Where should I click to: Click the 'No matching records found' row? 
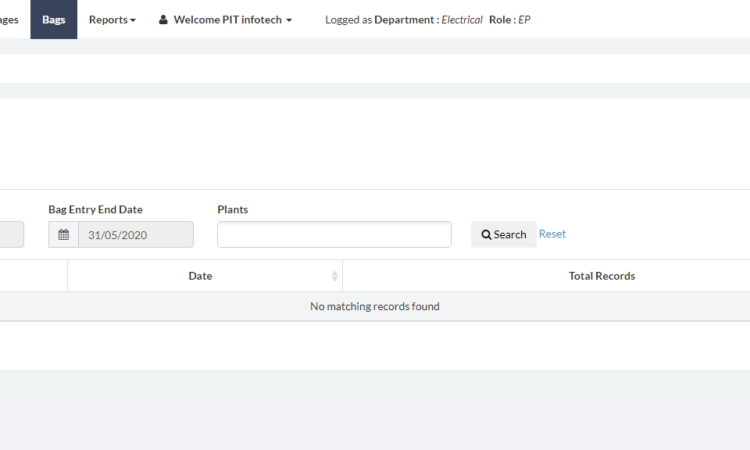click(374, 306)
